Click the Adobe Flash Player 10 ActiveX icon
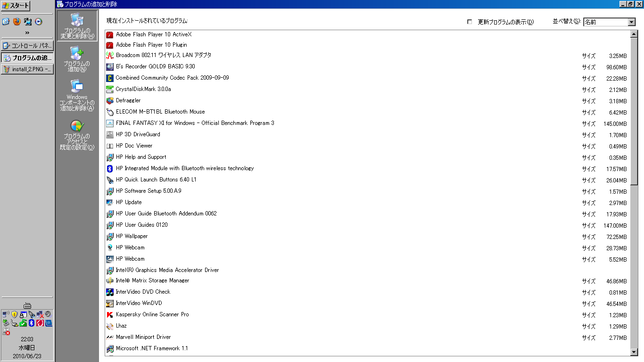 coord(110,34)
